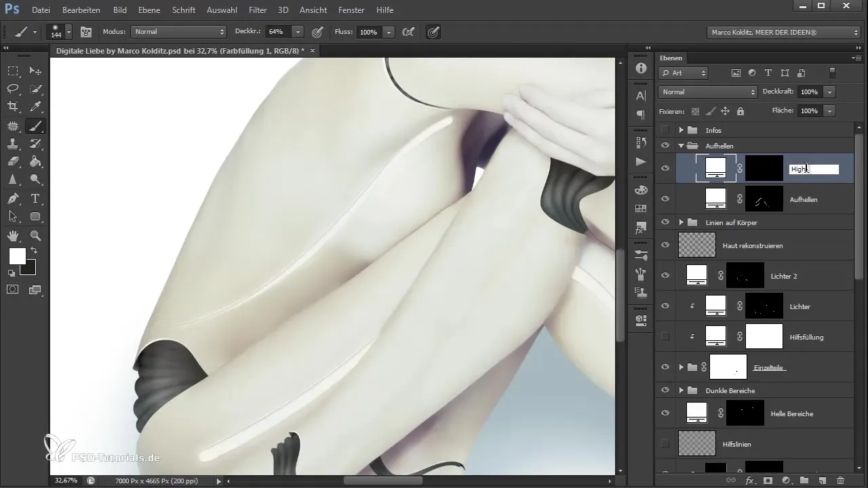This screenshot has width=868, height=488.
Task: Select the Paint Bucket tool
Action: point(36,162)
